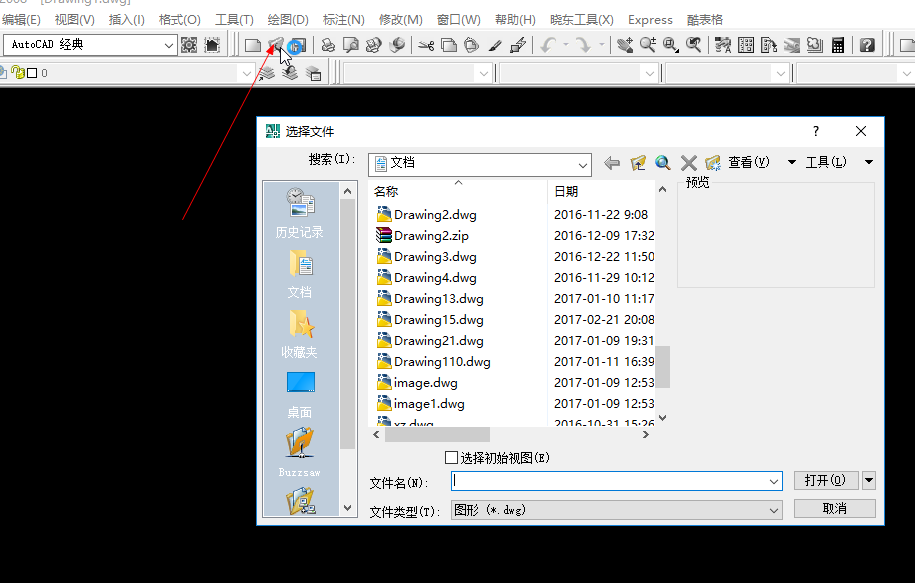Open the Tool Palettes window icon

[769, 45]
